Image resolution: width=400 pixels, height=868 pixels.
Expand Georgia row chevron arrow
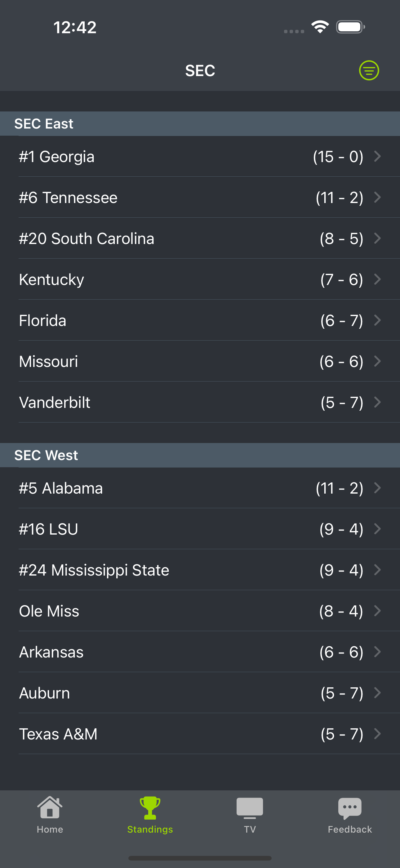pyautogui.click(x=377, y=156)
